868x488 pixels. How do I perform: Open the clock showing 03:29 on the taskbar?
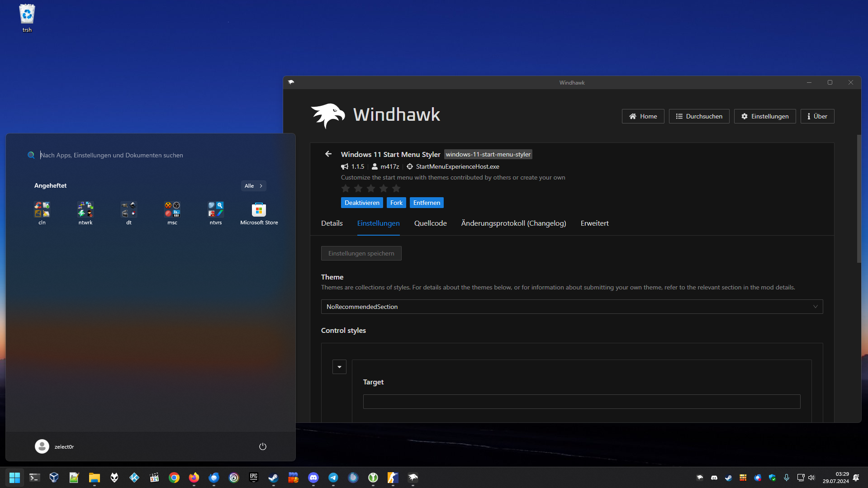[x=836, y=478]
